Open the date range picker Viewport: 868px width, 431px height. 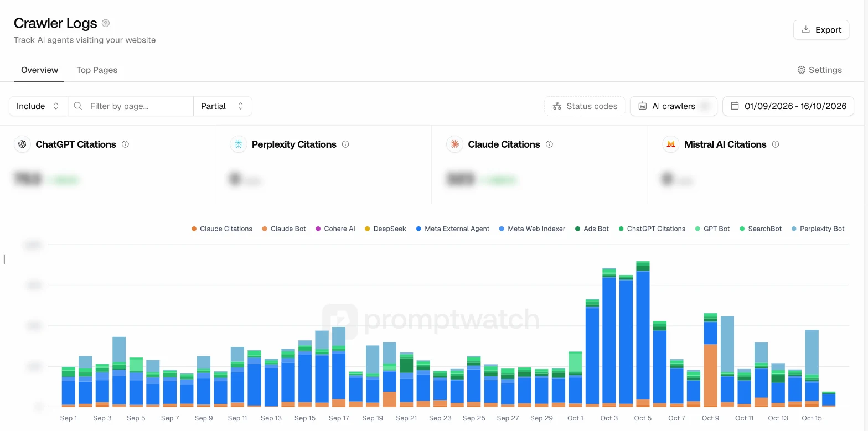788,106
